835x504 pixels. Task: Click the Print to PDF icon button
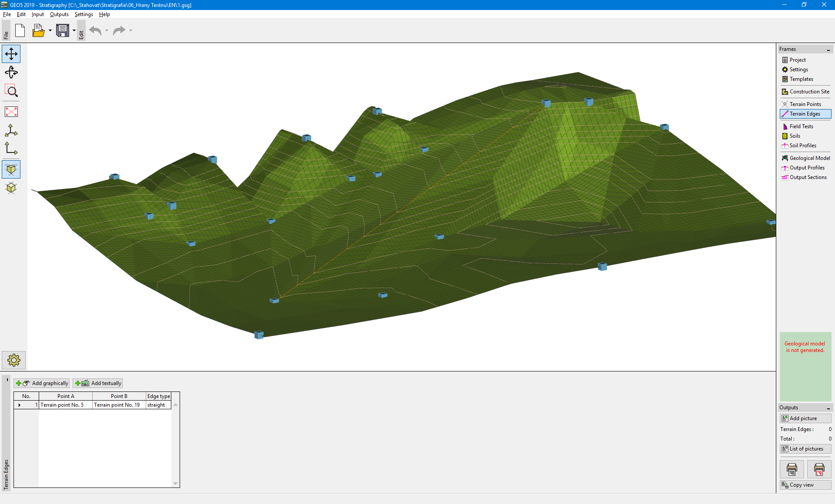pyautogui.click(x=819, y=469)
